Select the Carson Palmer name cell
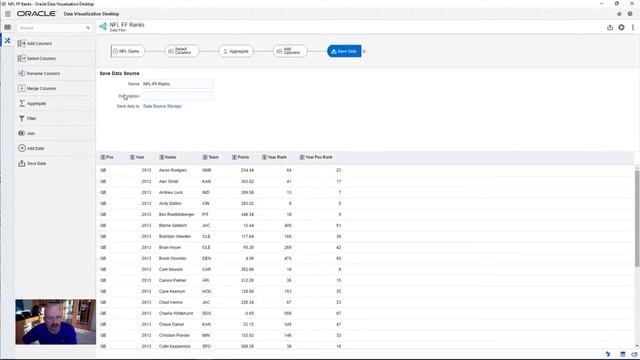The image size is (640, 360). click(x=173, y=280)
